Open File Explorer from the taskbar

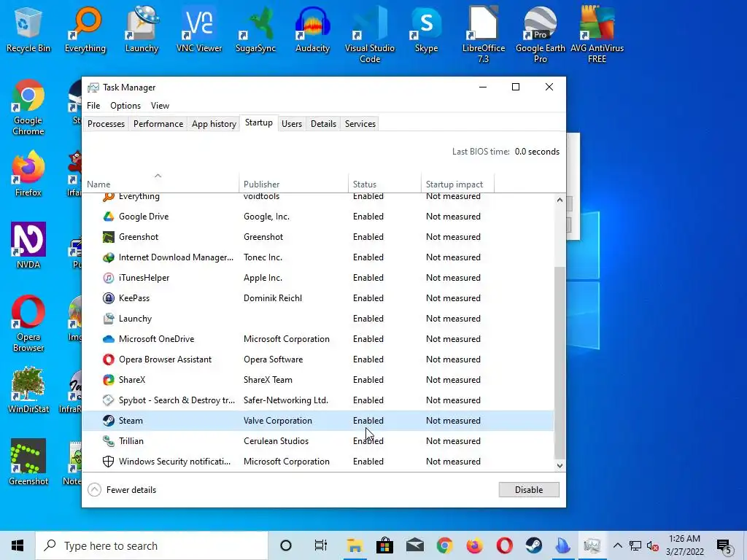[x=355, y=545]
